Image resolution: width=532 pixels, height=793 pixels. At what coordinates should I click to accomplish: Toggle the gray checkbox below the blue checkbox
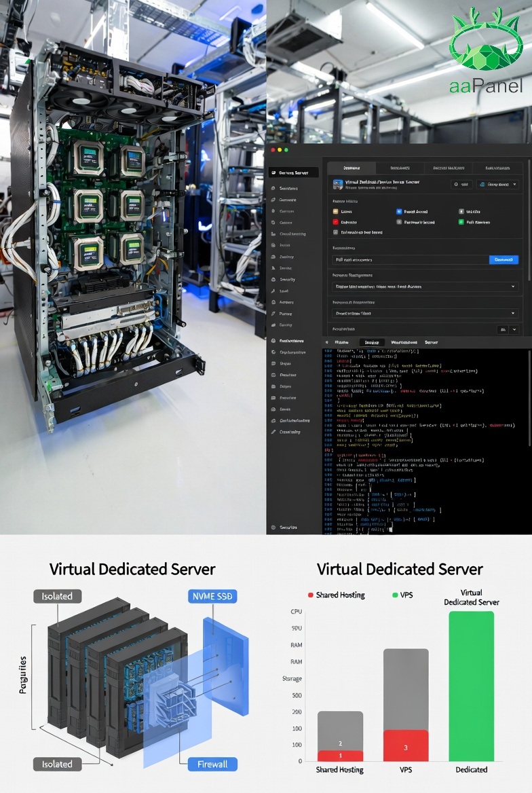[x=399, y=222]
